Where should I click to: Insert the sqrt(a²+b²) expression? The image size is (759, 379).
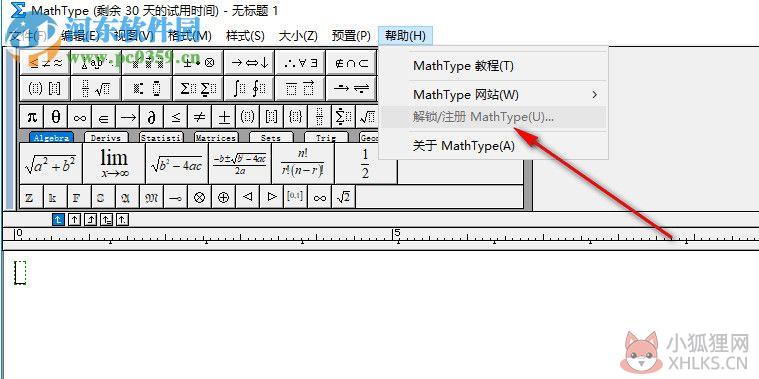pyautogui.click(x=50, y=164)
